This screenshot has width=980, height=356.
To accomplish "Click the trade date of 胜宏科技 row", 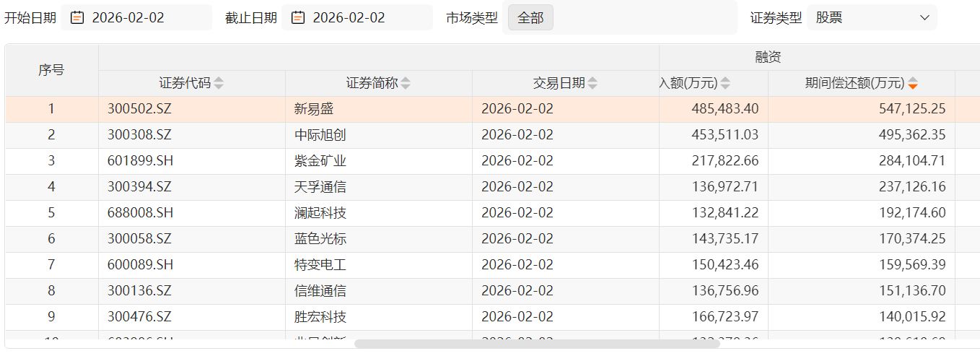I will click(517, 318).
